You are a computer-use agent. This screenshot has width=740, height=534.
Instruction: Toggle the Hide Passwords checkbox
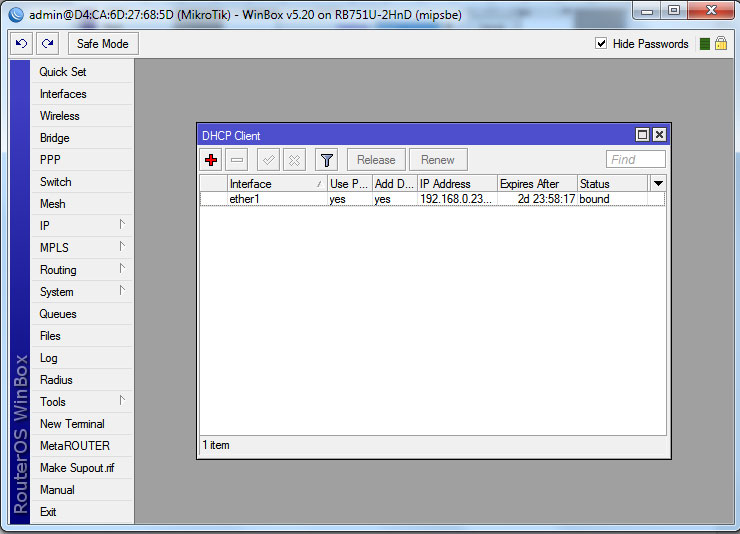601,44
